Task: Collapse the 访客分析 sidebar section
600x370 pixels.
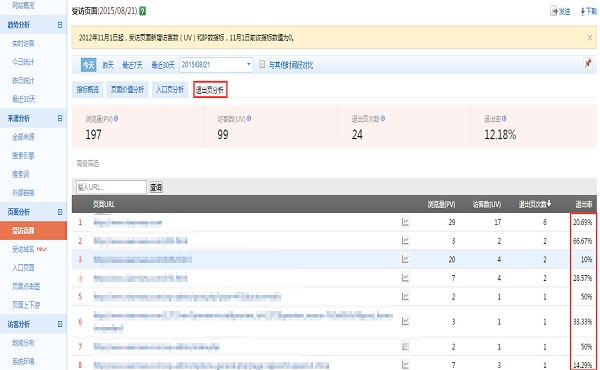Action: tap(60, 324)
